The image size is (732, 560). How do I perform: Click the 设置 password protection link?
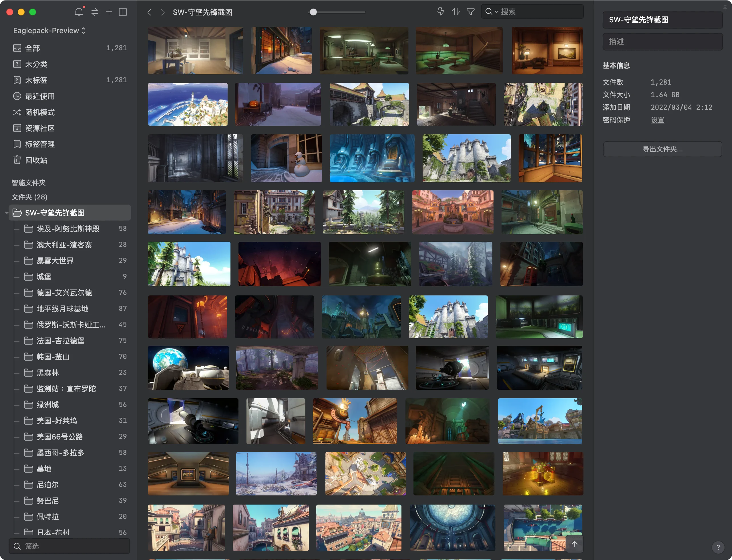(x=657, y=120)
